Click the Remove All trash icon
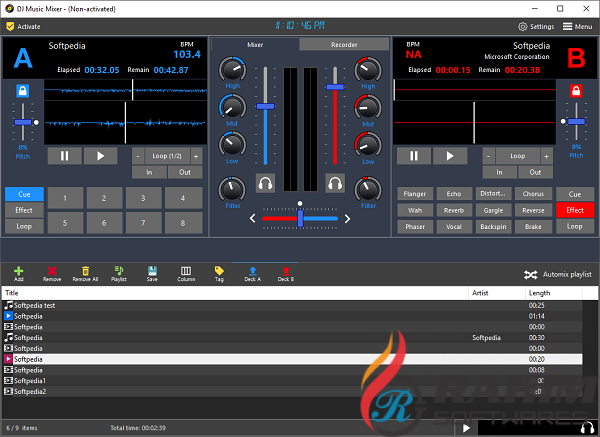 [x=86, y=273]
